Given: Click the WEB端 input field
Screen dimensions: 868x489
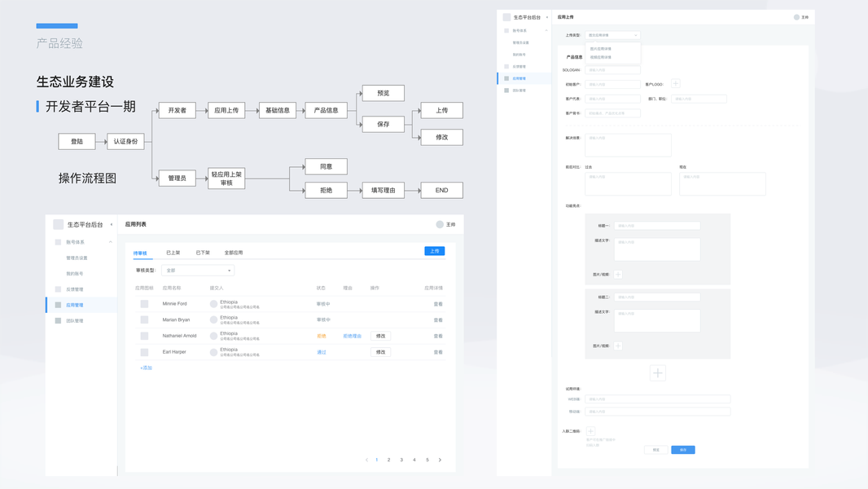Looking at the screenshot, I should point(658,399).
